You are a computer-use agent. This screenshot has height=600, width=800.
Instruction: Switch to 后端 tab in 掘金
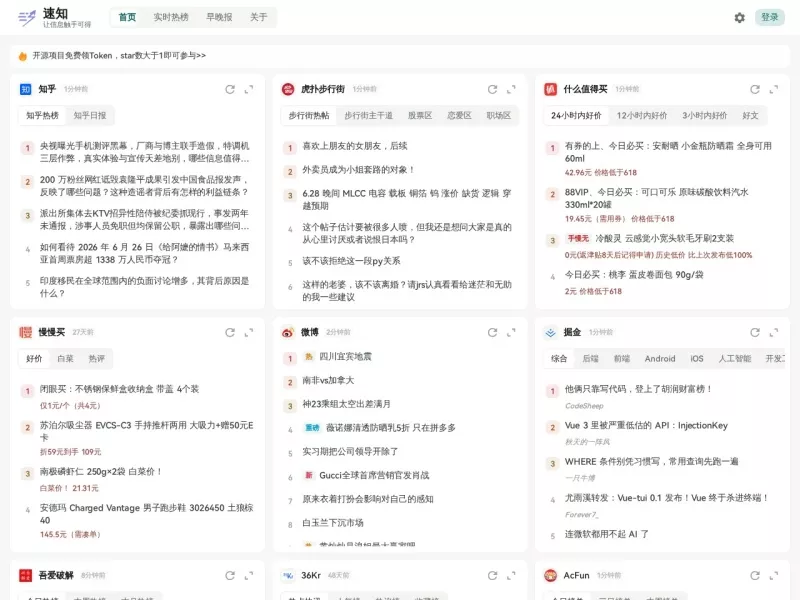click(590, 359)
